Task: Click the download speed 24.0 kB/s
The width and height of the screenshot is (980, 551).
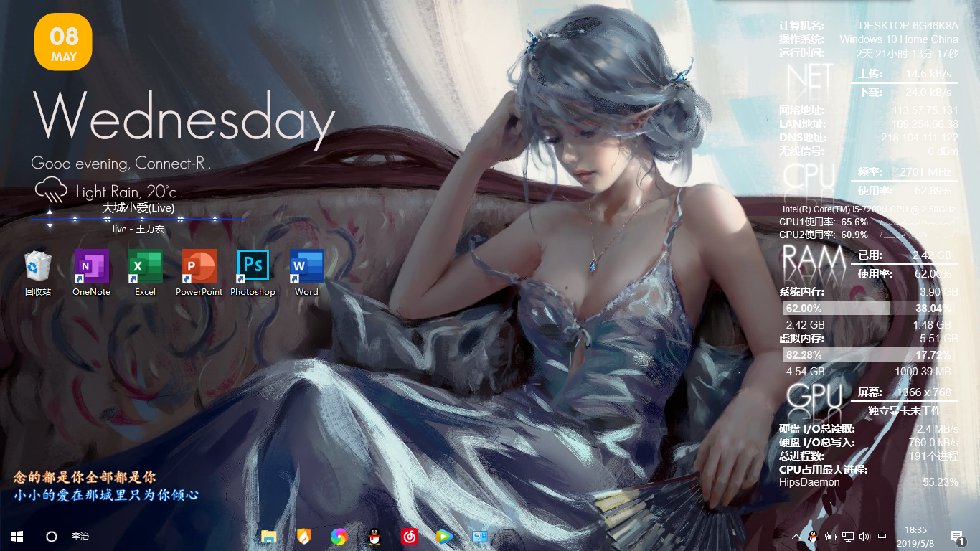Action: coord(928,92)
